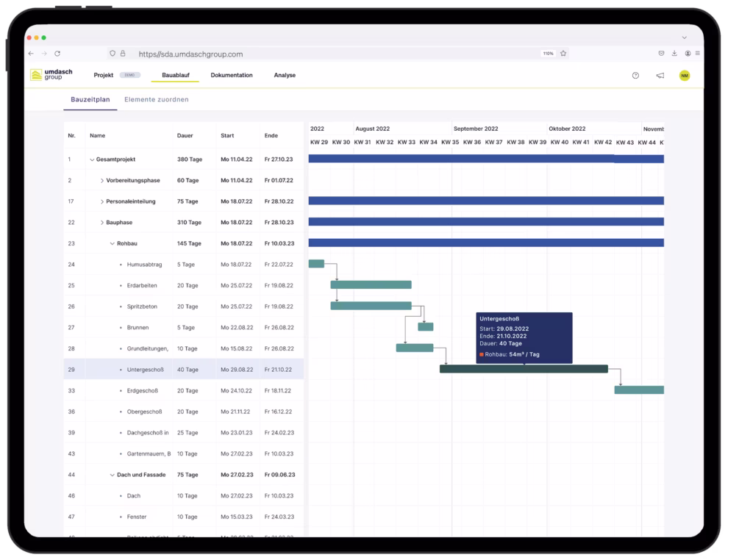Viewport: 753px width, 560px height.
Task: Open the announcements megaphone icon
Action: pos(660,76)
